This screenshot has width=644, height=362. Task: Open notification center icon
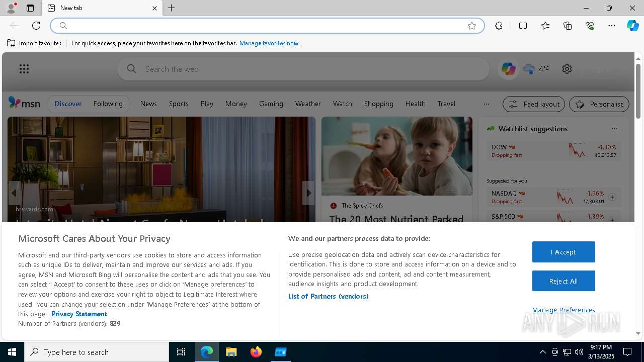[627, 352]
